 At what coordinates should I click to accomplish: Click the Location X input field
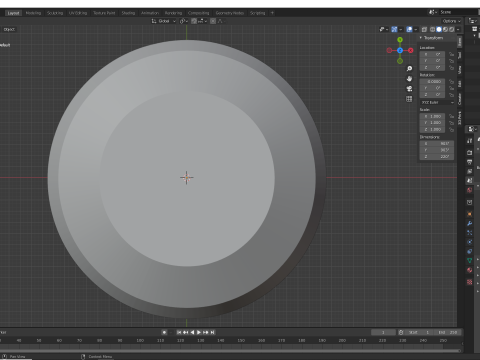click(x=432, y=54)
